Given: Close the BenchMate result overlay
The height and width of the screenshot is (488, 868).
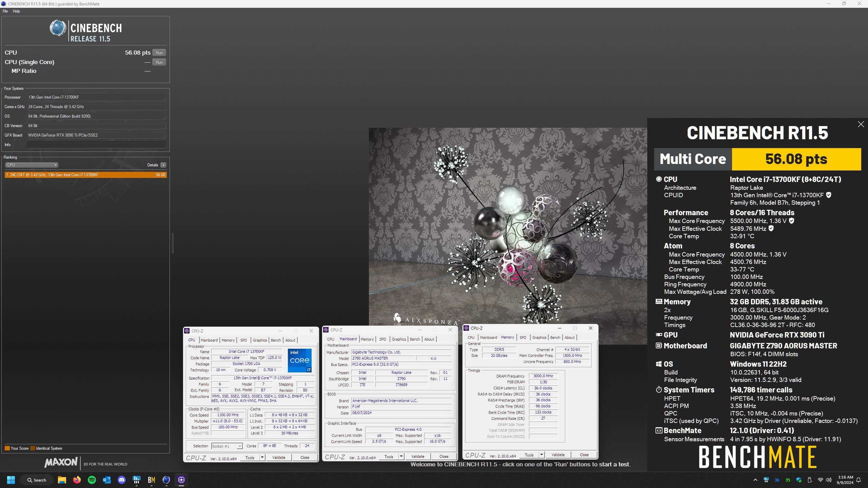Looking at the screenshot, I should coord(861,124).
